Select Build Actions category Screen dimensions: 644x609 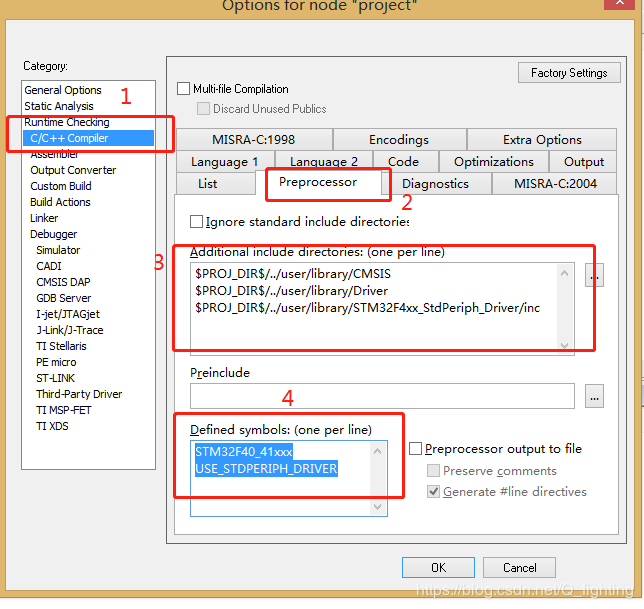[60, 202]
